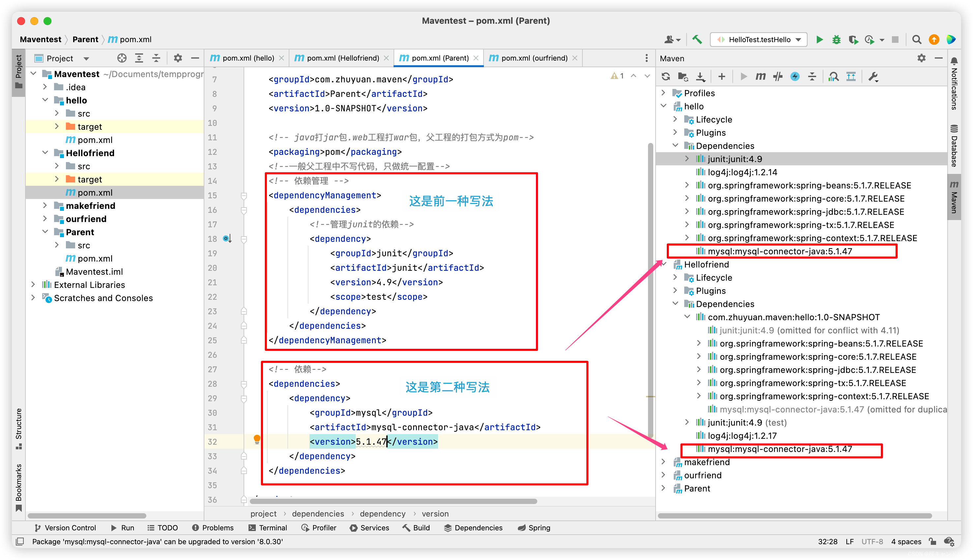Click the editor horizontal scrollbar
Image resolution: width=973 pixels, height=560 pixels.
pos(393,501)
